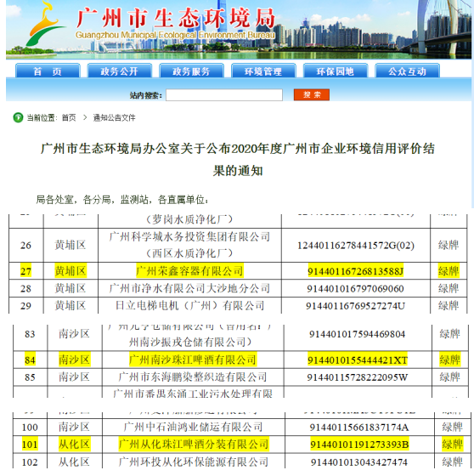Select 南沙区 cell in row 85
474x476 pixels.
click(x=75, y=377)
